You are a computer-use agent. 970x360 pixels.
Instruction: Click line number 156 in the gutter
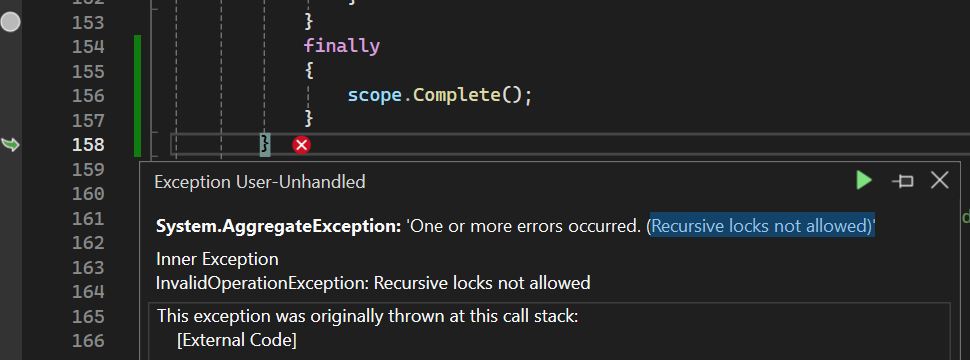pyautogui.click(x=88, y=96)
